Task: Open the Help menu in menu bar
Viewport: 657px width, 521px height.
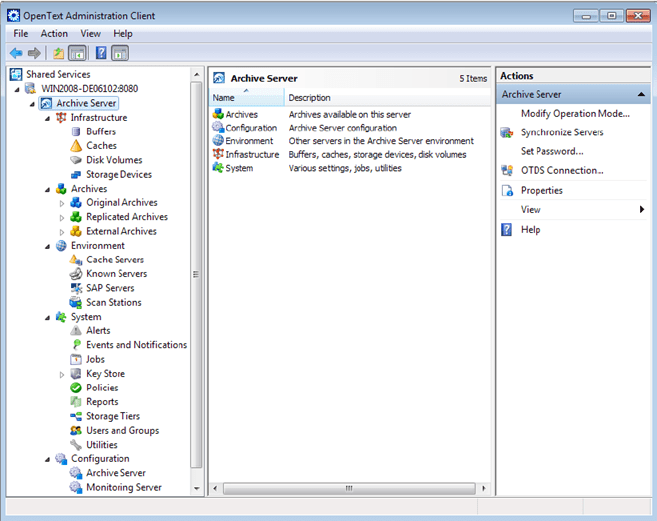Action: [x=123, y=34]
